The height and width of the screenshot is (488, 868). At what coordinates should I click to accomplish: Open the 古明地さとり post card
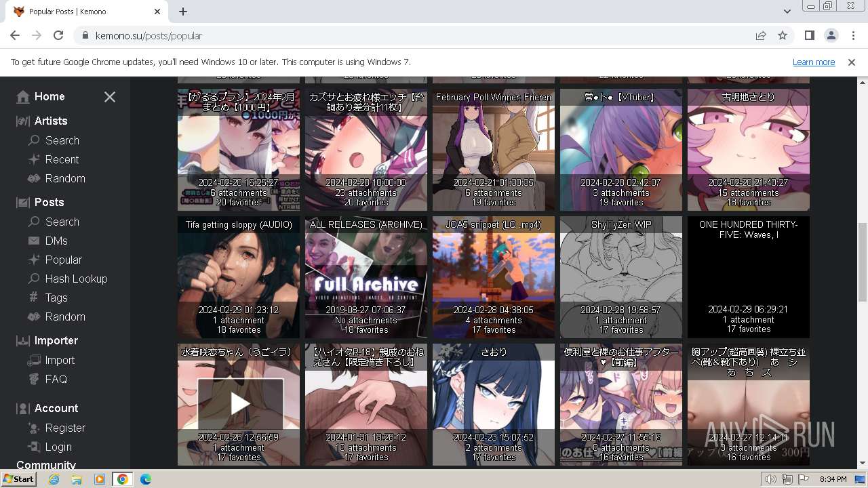pos(749,150)
